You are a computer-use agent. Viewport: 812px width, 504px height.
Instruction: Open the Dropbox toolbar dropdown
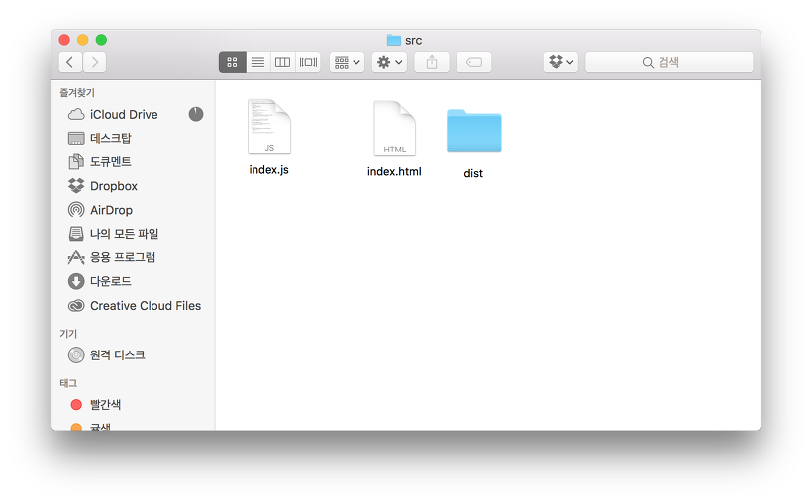tap(560, 62)
